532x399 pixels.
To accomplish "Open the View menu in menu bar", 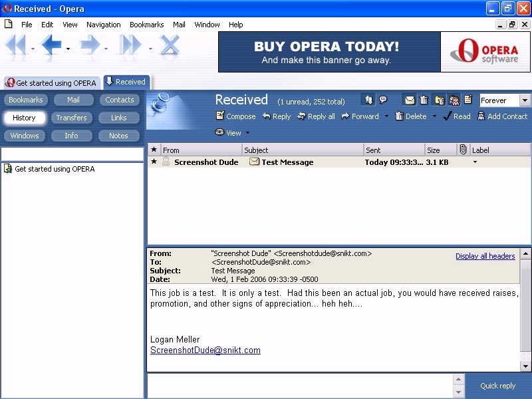I will (x=70, y=25).
